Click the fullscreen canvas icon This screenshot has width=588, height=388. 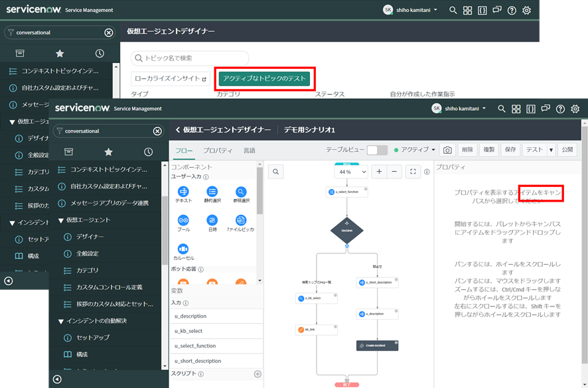[x=413, y=171]
